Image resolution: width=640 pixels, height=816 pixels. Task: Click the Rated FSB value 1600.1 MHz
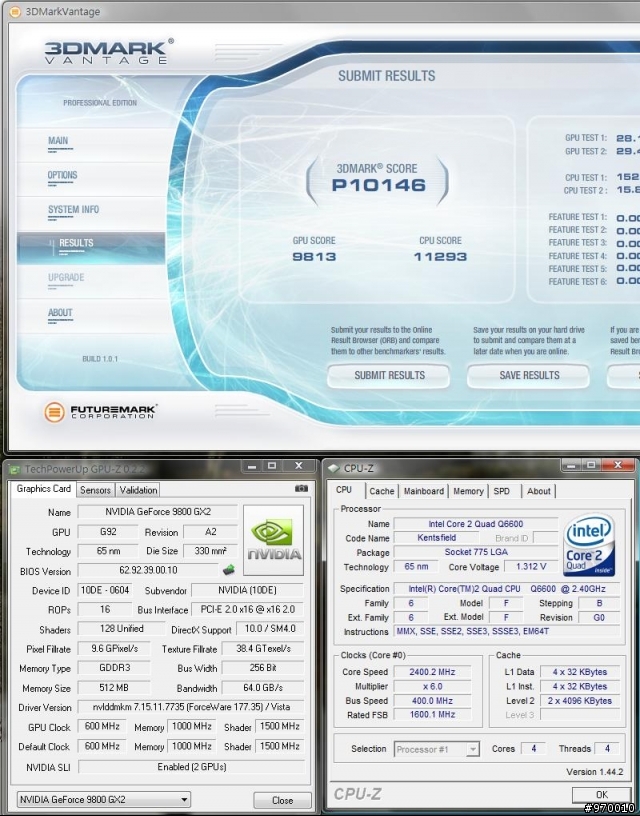[432, 715]
